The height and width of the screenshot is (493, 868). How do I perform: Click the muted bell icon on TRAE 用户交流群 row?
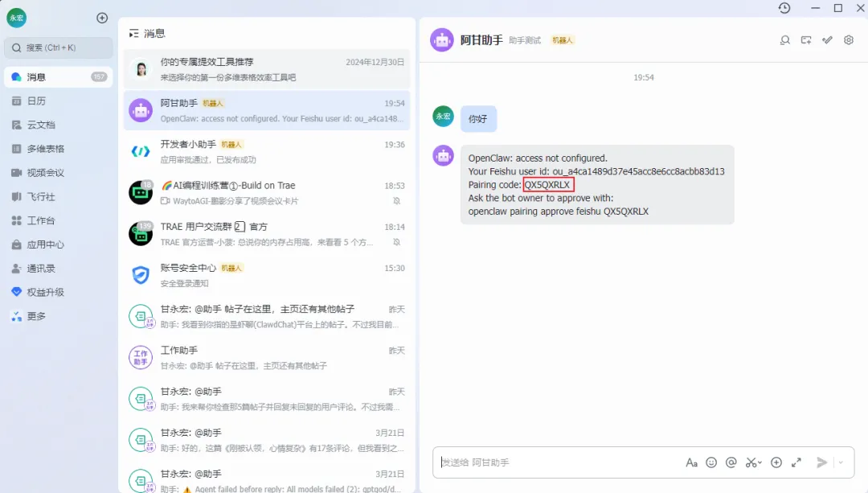(x=397, y=242)
